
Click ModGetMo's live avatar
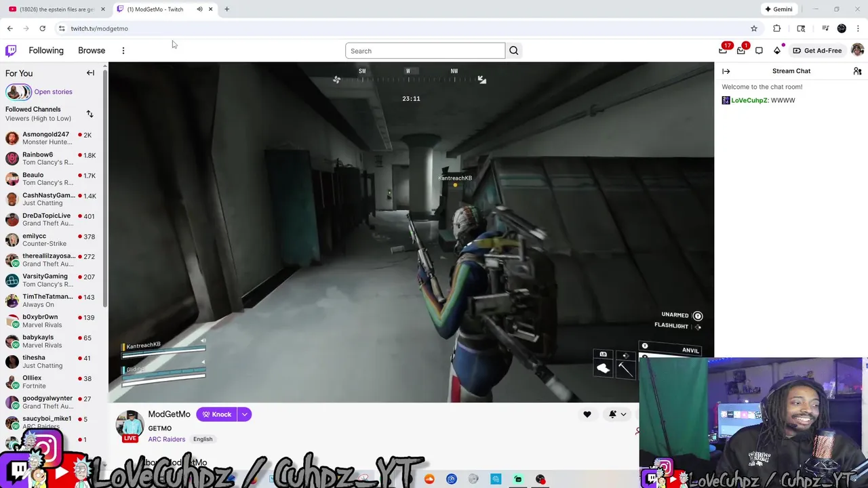pyautogui.click(x=130, y=425)
